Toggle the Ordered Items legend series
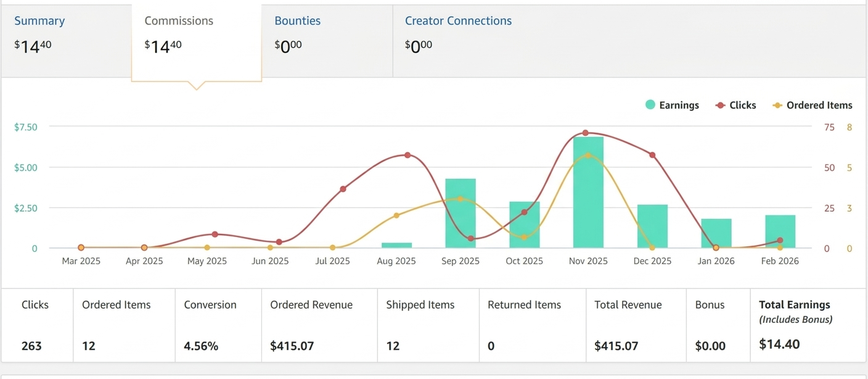The height and width of the screenshot is (379, 868). (x=812, y=105)
